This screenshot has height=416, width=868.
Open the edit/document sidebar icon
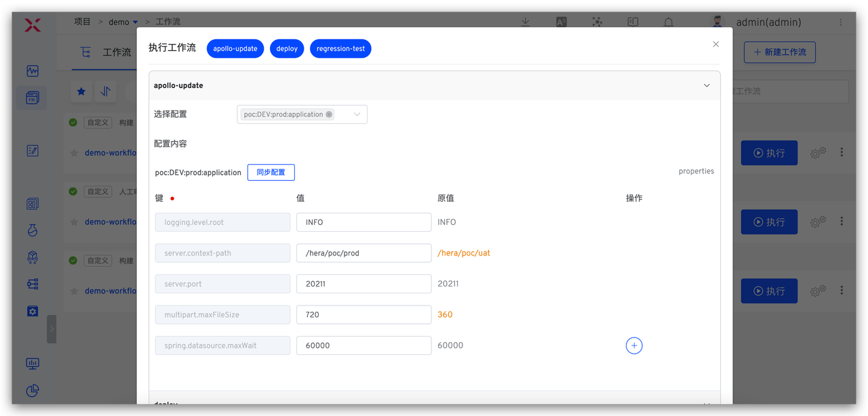click(32, 151)
